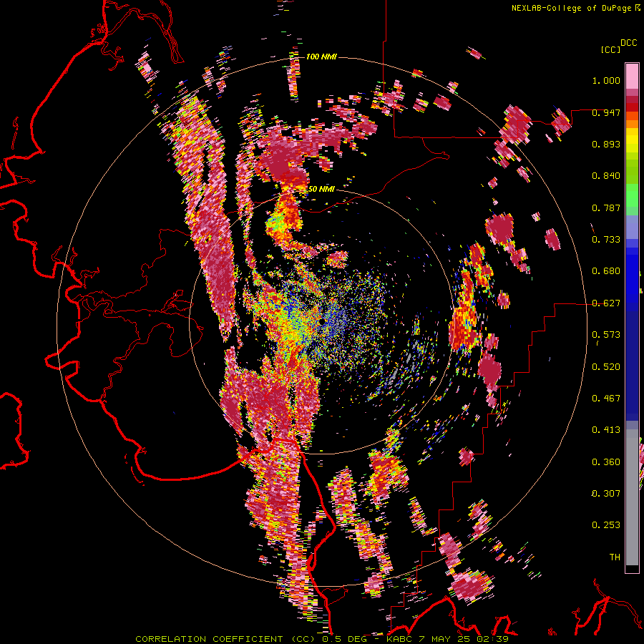Viewport: 644px width, 644px height.
Task: Click the 100 NMI range ring label
Action: 321,57
